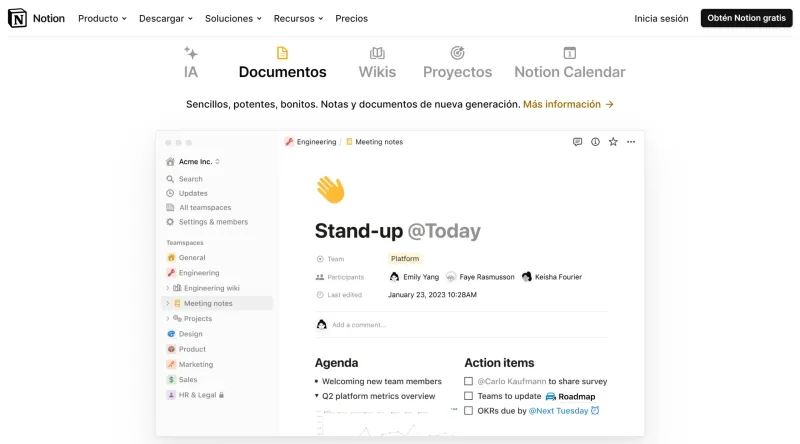Click Faye Rasmusson participant avatar

pos(451,277)
